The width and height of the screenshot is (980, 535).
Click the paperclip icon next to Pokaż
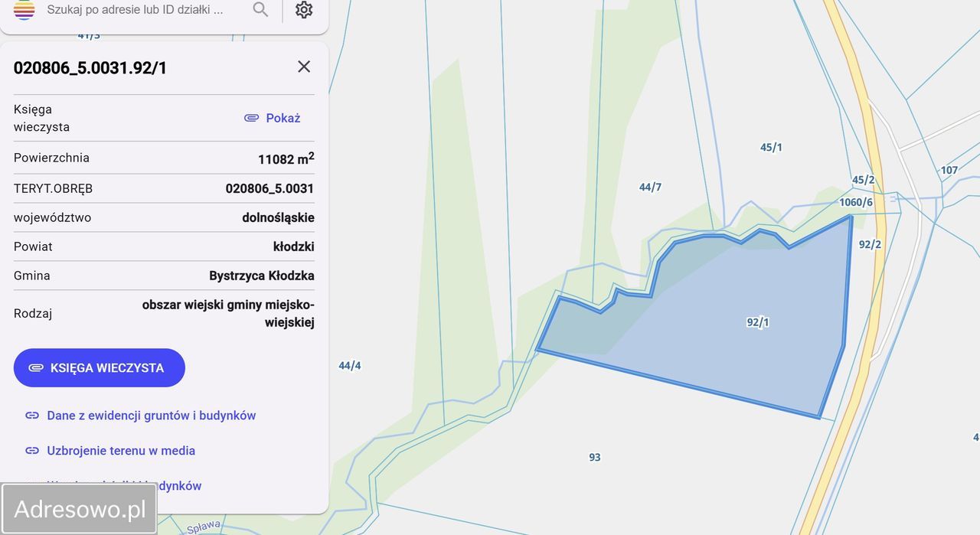click(x=251, y=118)
